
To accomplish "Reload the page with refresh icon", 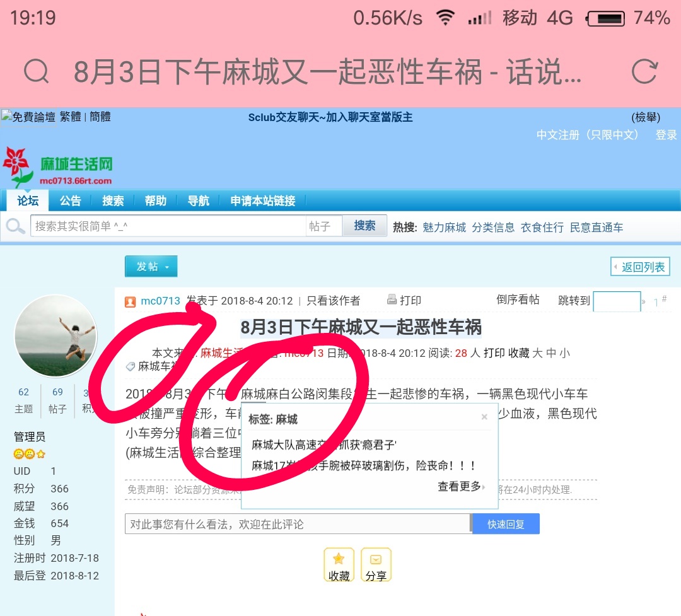I will pos(644,72).
